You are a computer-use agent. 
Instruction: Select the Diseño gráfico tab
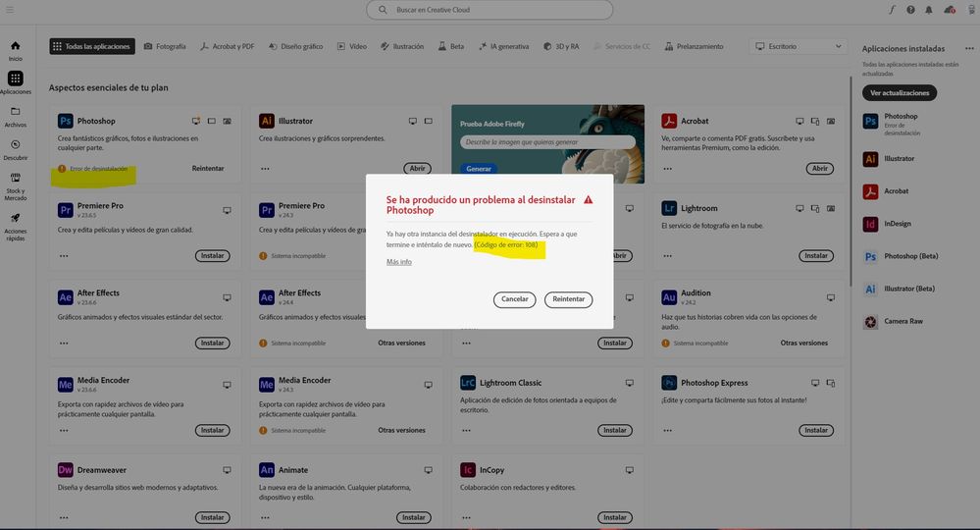[295, 46]
